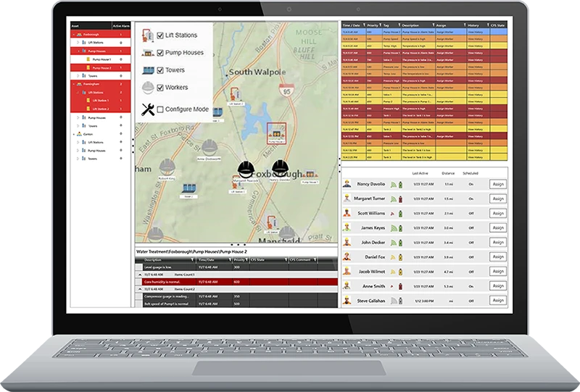Click the wrench and screwdriver Configure Mode icon
The width and height of the screenshot is (580, 392).
tap(148, 109)
